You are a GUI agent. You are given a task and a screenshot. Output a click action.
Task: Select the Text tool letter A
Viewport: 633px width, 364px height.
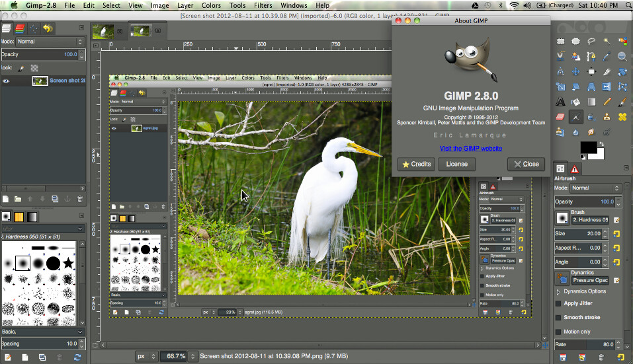pyautogui.click(x=560, y=102)
